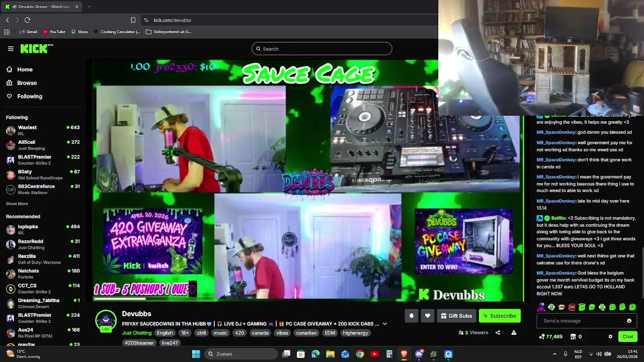Click the Devubbs channel avatar
The height and width of the screenshot is (362, 644).
point(106,321)
